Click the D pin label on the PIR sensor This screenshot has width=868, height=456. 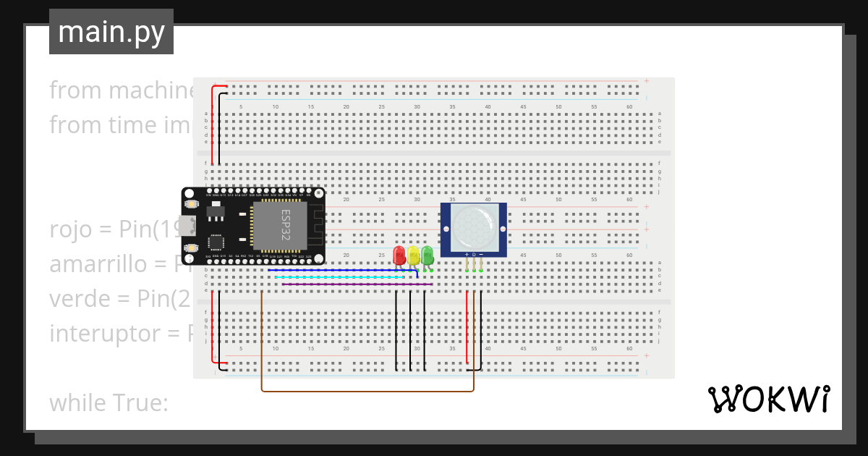click(x=474, y=255)
